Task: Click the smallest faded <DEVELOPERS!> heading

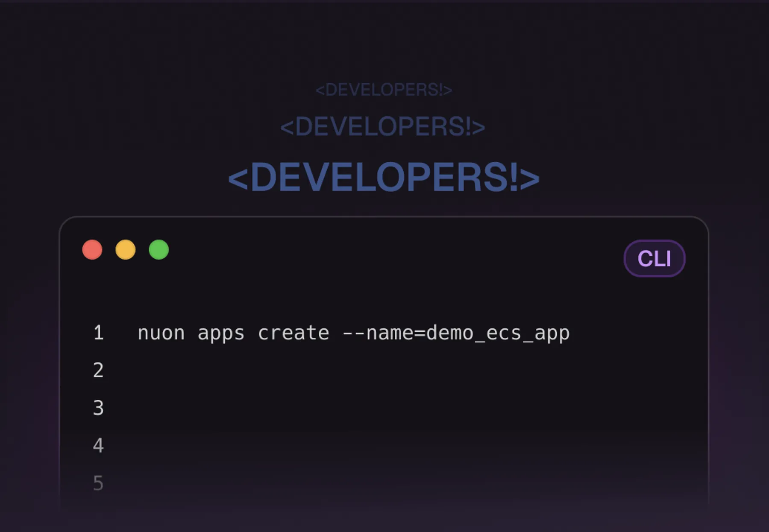Action: click(384, 90)
